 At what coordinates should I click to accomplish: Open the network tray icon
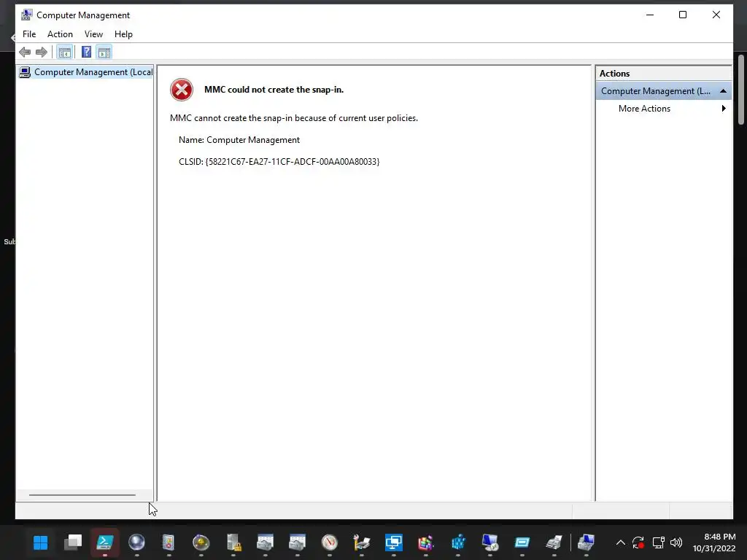659,542
